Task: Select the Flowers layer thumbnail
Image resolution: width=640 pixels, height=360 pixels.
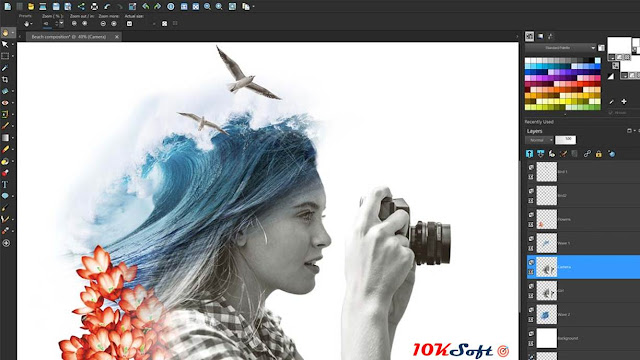Action: 546,219
